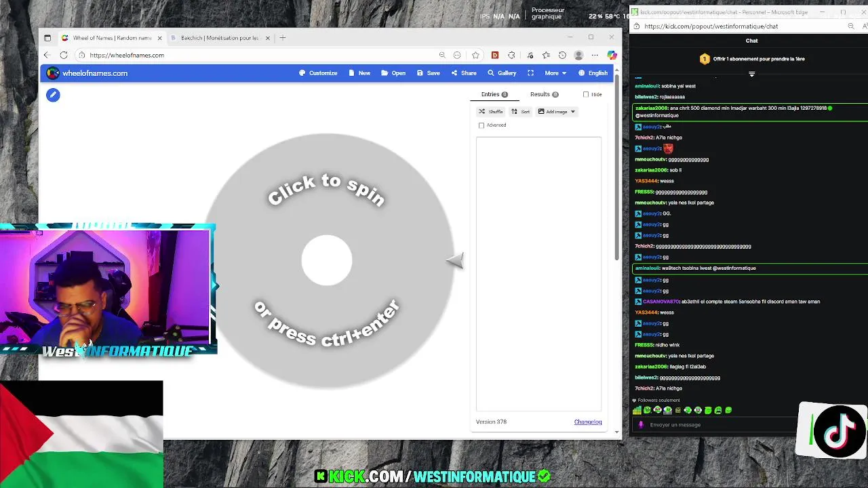The height and width of the screenshot is (488, 868).
Task: Click username zakariaa2006 in highlighted message
Action: tap(651, 108)
